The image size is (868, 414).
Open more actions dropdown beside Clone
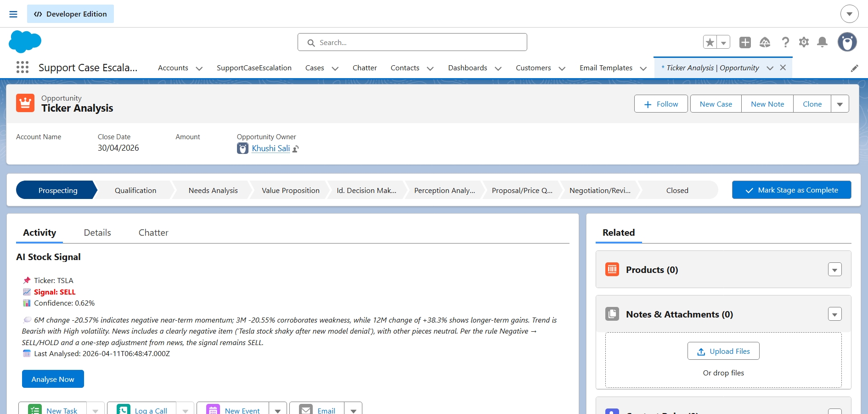[840, 104]
